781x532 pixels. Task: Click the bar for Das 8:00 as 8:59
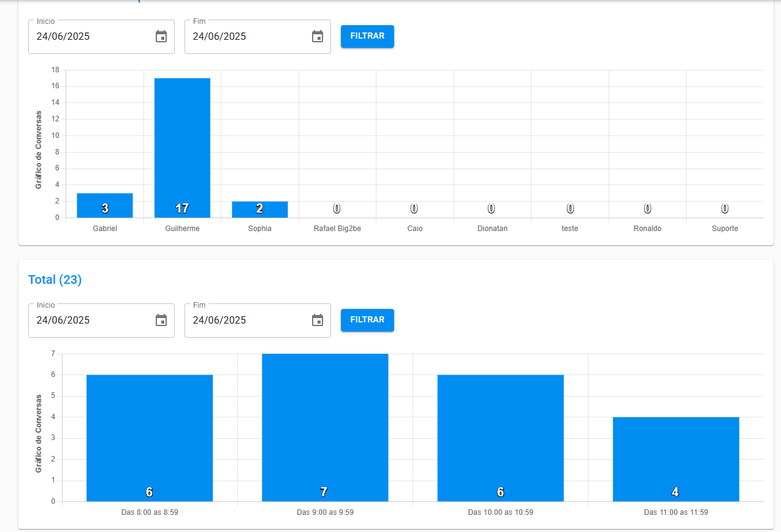point(150,438)
